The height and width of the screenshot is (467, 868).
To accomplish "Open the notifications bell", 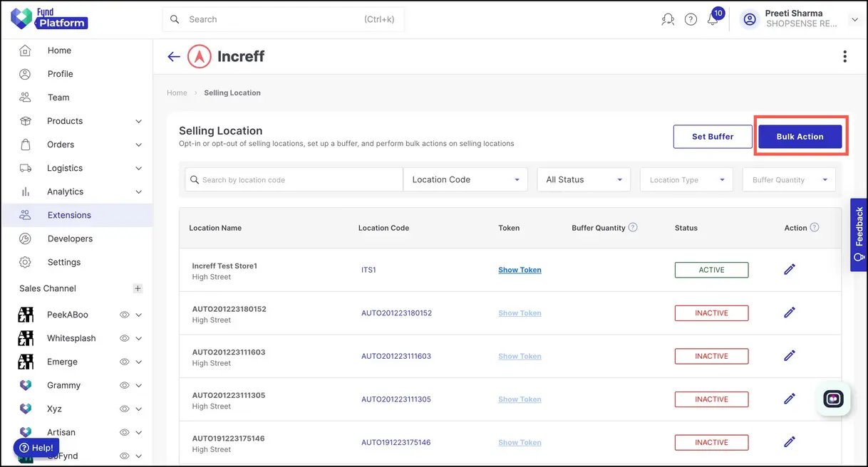I will 713,19.
